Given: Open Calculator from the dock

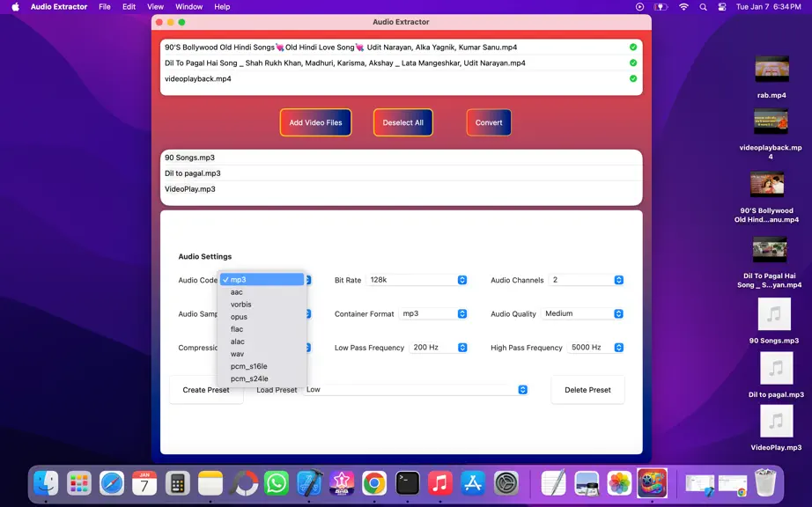Looking at the screenshot, I should 178,484.
